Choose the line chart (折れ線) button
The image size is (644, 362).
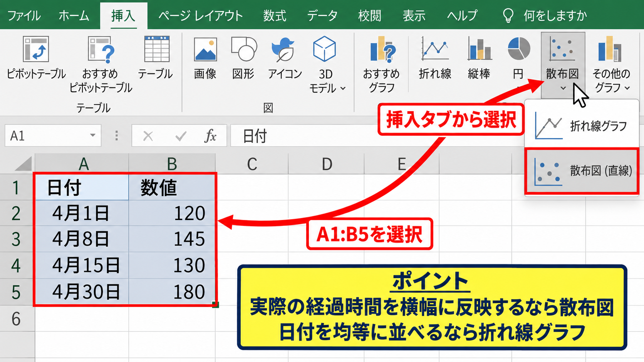click(x=435, y=58)
